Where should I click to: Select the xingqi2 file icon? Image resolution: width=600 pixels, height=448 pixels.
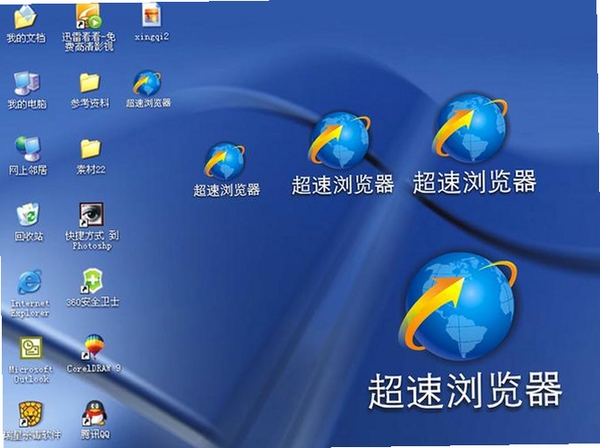[x=152, y=16]
